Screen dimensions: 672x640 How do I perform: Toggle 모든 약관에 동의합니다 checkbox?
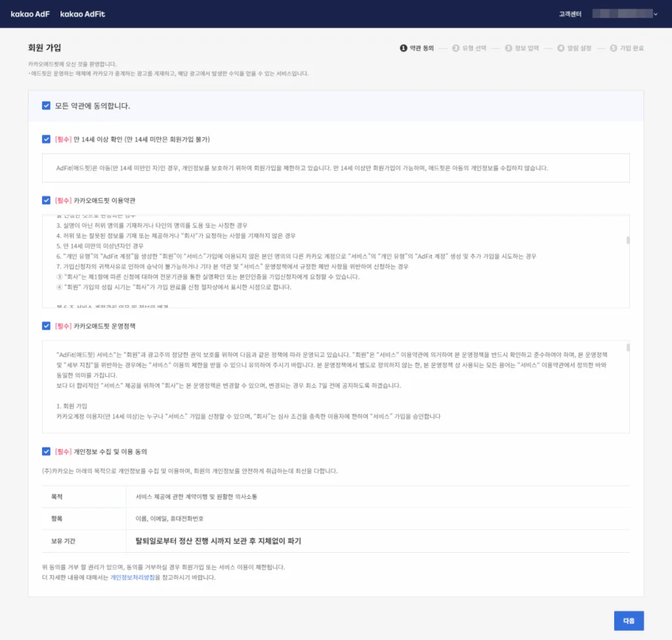[x=46, y=106]
